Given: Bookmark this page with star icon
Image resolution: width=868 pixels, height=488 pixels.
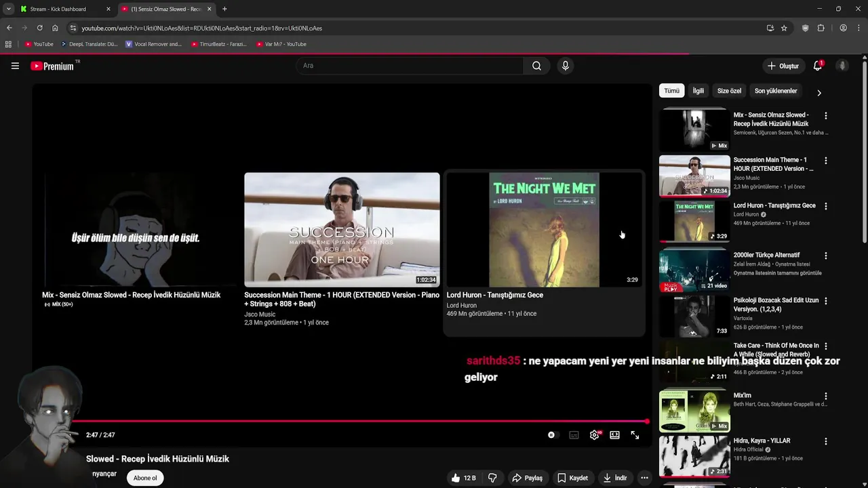Looking at the screenshot, I should (784, 28).
